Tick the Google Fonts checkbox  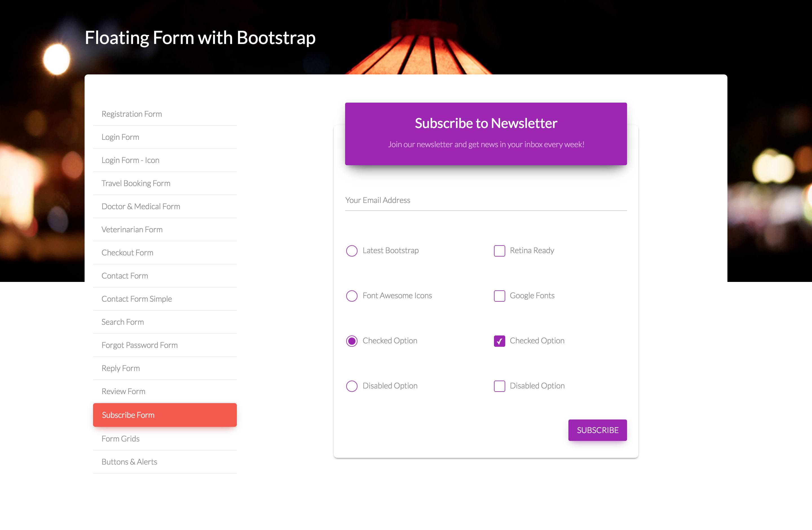point(499,296)
